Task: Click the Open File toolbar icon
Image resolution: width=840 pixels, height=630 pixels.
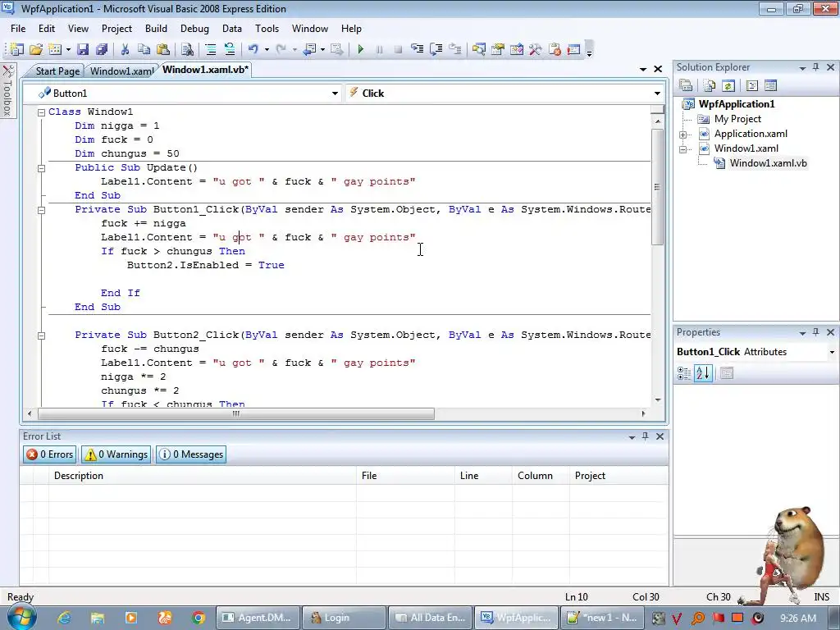Action: click(36, 50)
